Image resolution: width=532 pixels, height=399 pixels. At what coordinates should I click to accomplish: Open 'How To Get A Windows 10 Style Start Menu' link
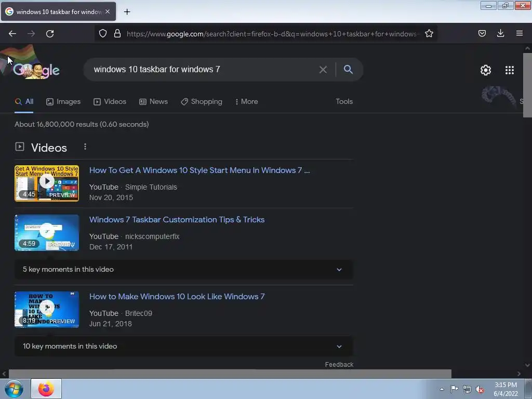[x=199, y=170]
